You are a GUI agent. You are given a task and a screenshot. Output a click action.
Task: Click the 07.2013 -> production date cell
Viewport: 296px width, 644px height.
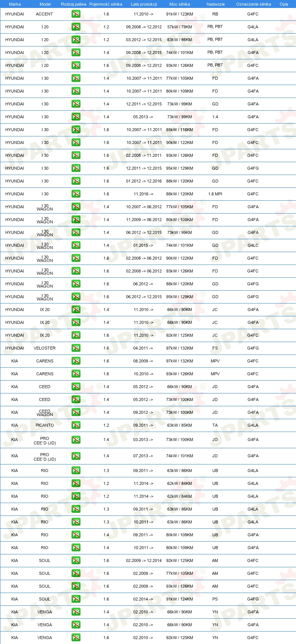click(143, 456)
